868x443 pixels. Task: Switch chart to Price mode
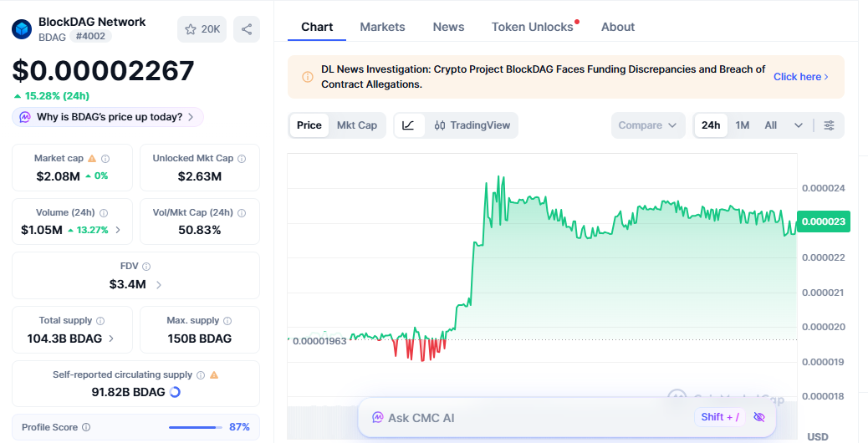point(309,125)
